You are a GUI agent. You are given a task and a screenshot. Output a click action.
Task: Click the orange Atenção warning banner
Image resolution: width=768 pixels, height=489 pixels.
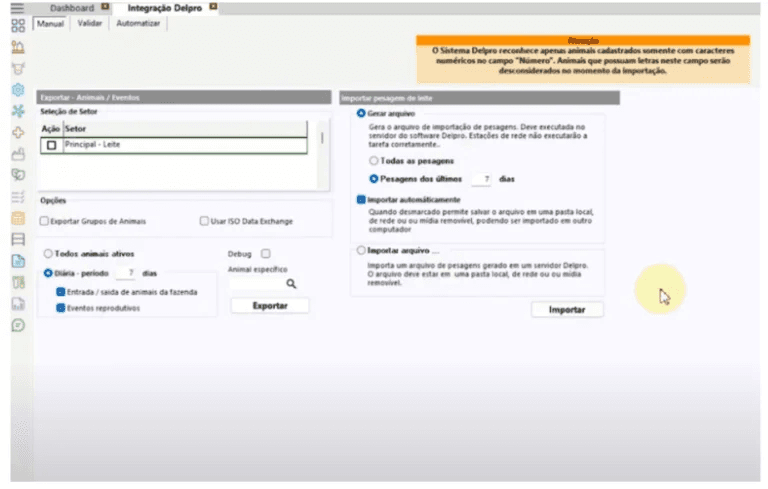pos(583,59)
